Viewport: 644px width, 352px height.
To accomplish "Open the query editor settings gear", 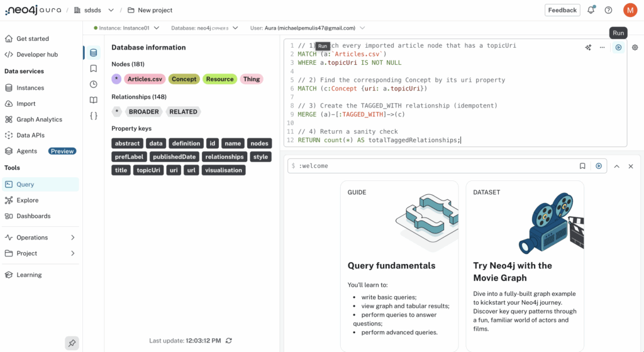I will pos(635,47).
